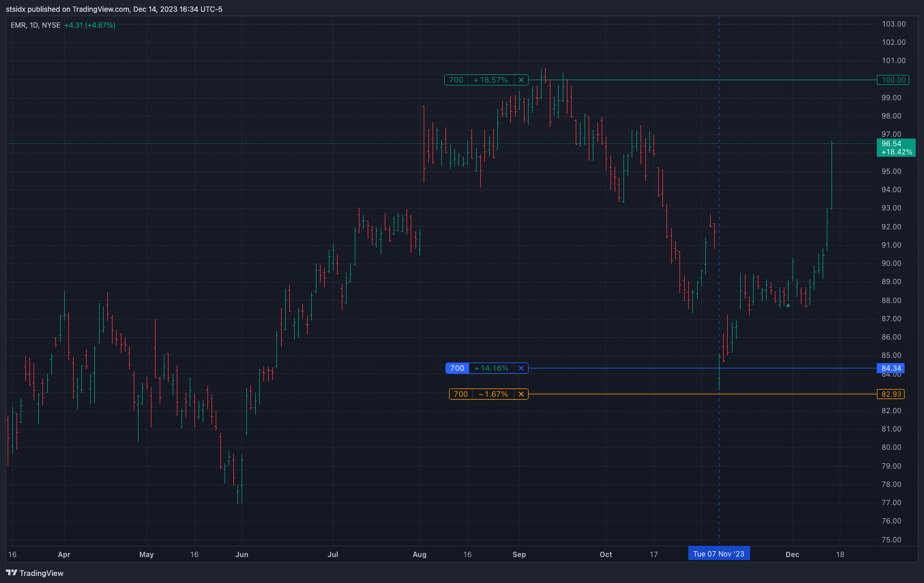924x583 pixels.
Task: Click the orange 700 quantity box
Action: tap(461, 394)
